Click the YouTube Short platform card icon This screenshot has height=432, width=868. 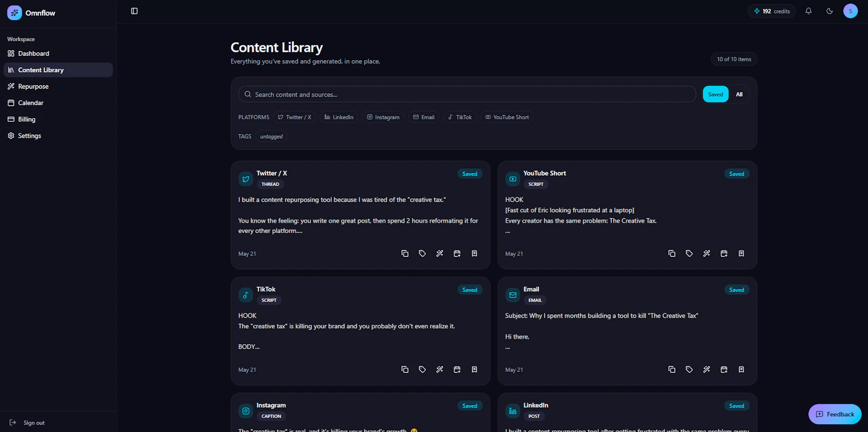[513, 179]
